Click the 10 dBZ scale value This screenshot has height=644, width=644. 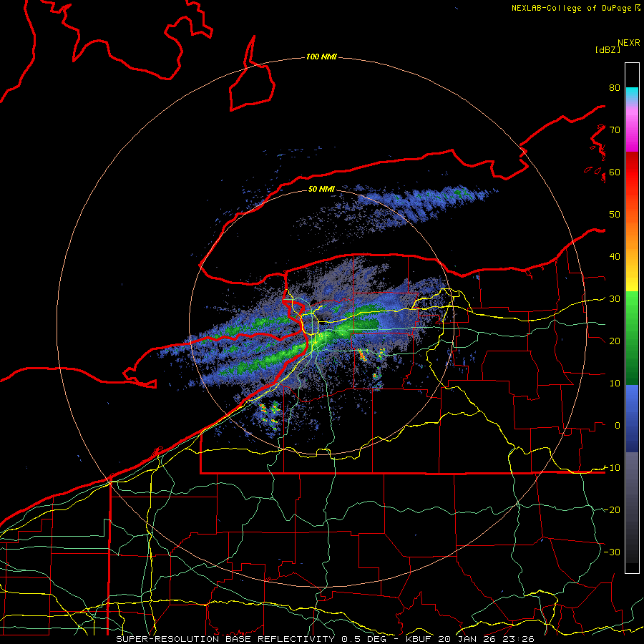[x=615, y=384]
